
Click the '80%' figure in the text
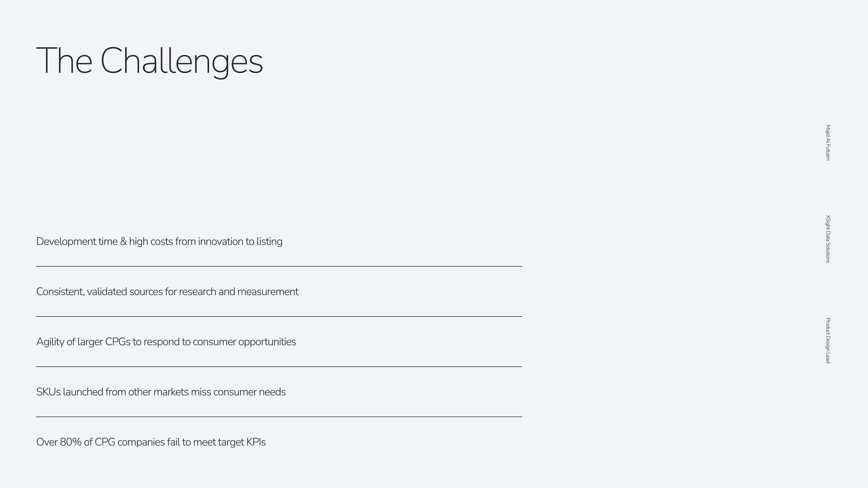pyautogui.click(x=71, y=442)
